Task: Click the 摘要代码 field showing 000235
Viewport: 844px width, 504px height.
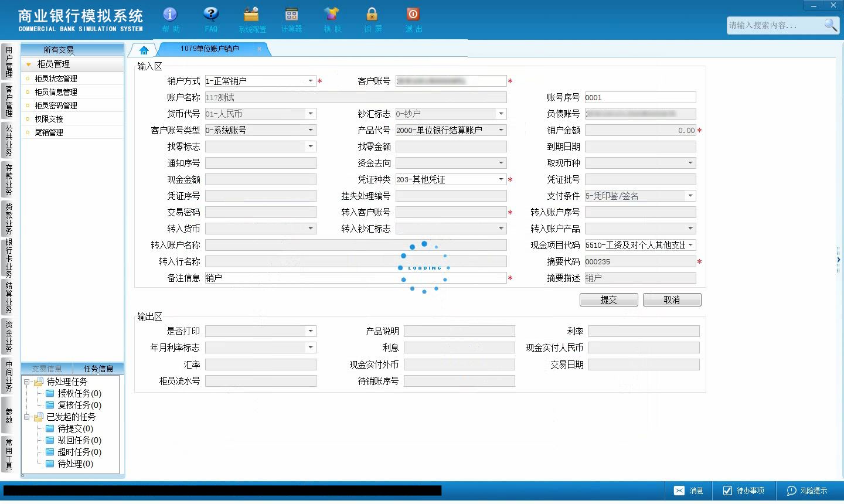Action: (x=640, y=261)
